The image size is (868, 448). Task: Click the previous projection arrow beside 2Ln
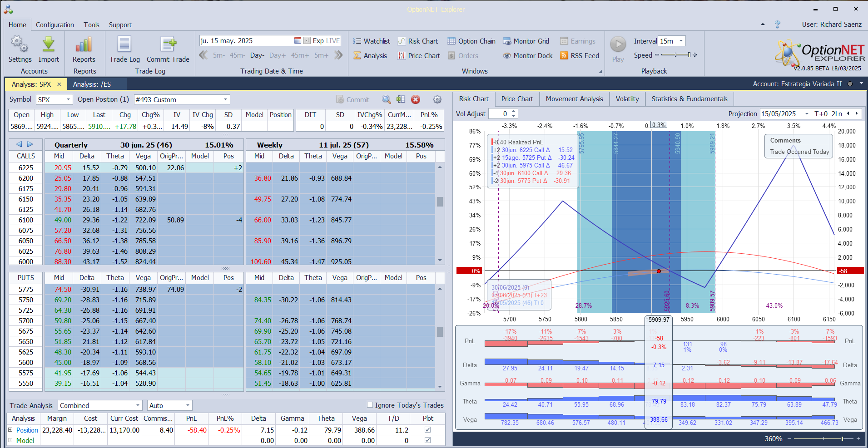click(x=848, y=114)
